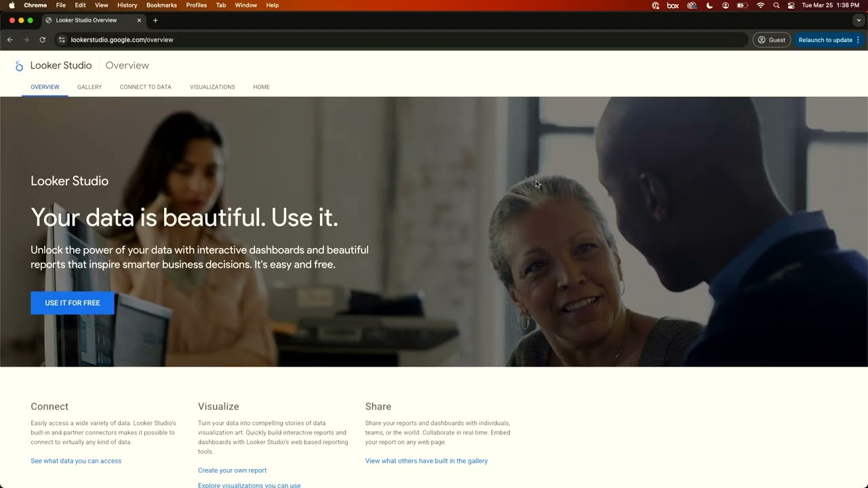868x488 pixels.
Task: Open the History menu
Action: 127,5
